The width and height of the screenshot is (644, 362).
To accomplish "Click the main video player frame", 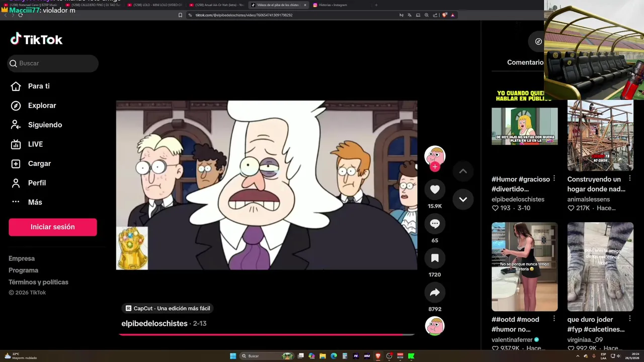I will pos(267,185).
